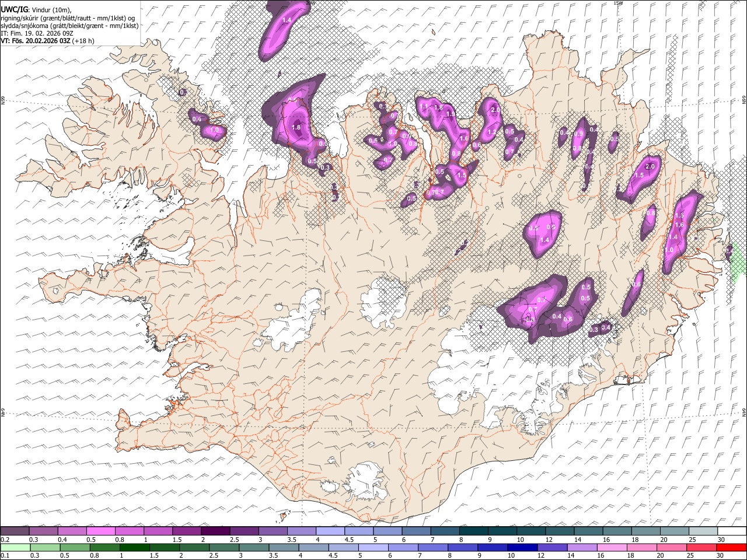Pick the dark teal swatch between 8 and 9 in the upper scale

(x=473, y=531)
